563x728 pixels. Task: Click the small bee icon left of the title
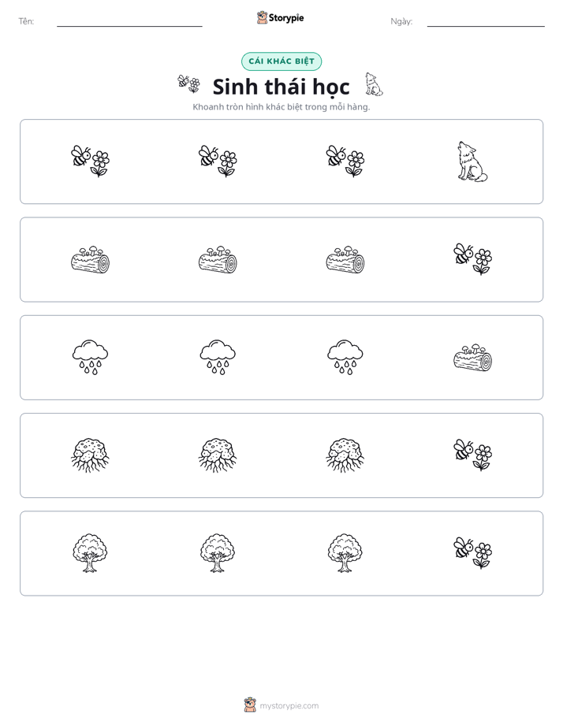click(x=188, y=84)
